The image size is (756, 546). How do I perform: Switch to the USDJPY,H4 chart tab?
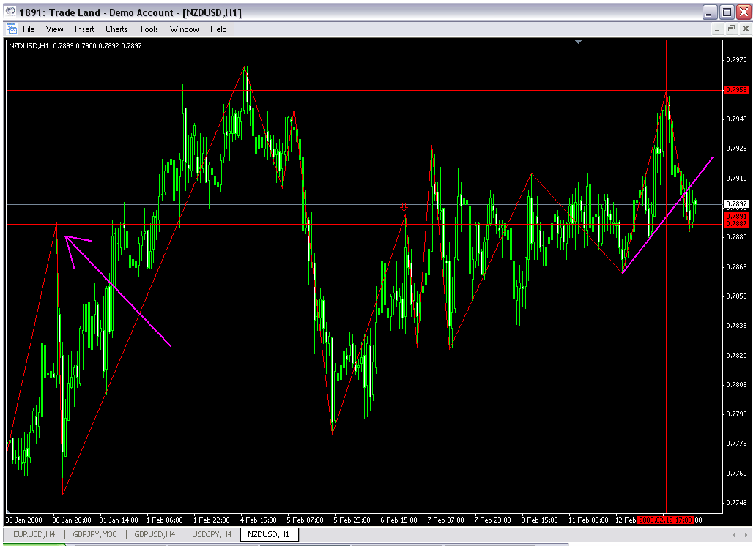(212, 535)
